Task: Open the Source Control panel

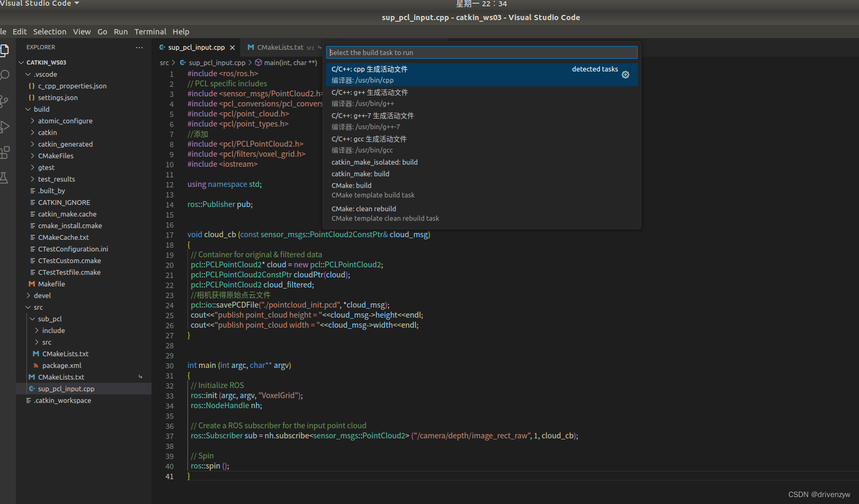Action: (5, 101)
